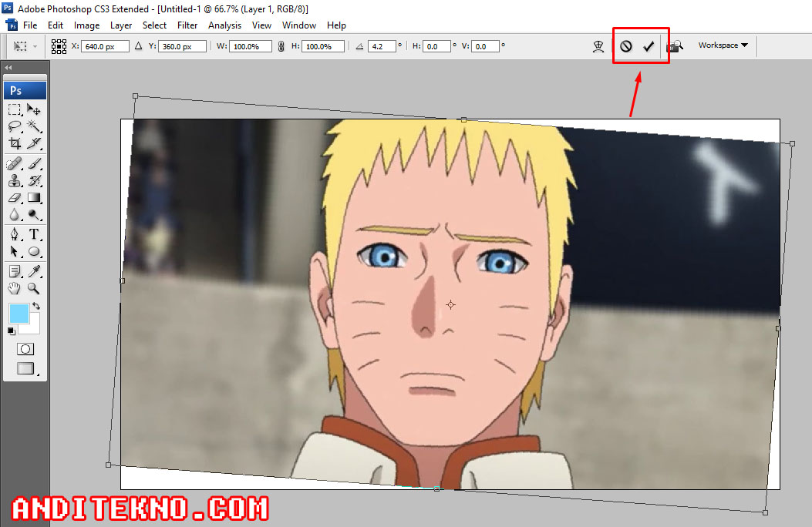This screenshot has width=812, height=527.
Task: Select the Blur tool
Action: click(15, 215)
